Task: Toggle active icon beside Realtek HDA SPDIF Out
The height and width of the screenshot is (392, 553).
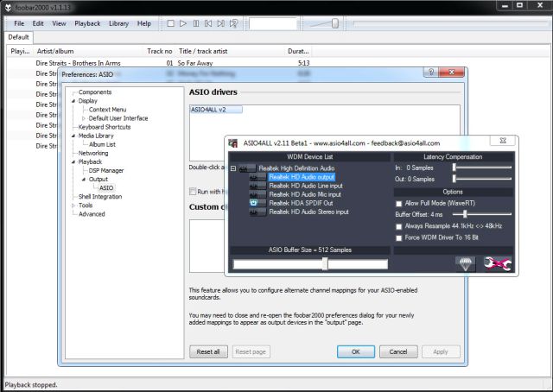Action: pyautogui.click(x=257, y=203)
